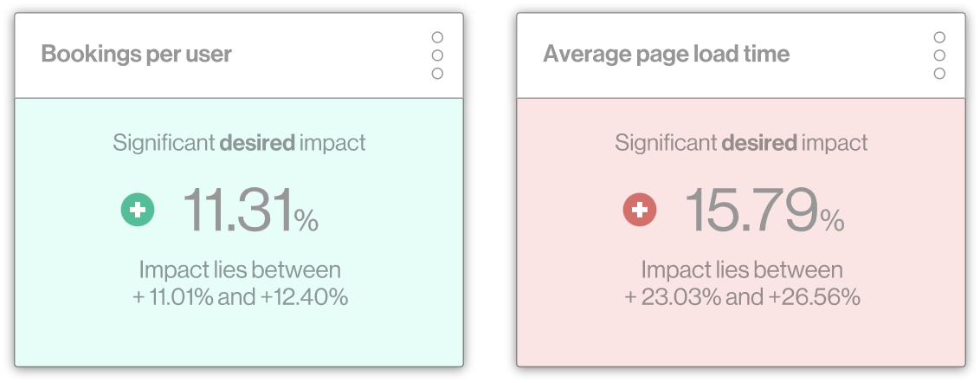
Task: Click middle circle of Average page load menu
Action: coord(939,55)
